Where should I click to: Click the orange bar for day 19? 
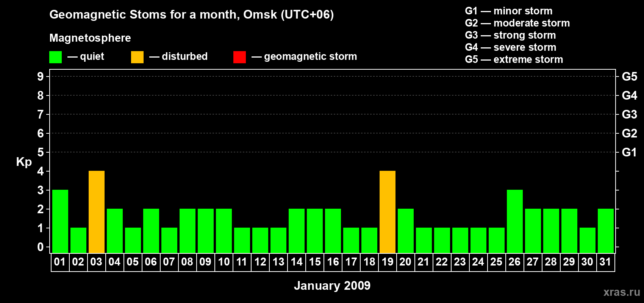pos(388,212)
